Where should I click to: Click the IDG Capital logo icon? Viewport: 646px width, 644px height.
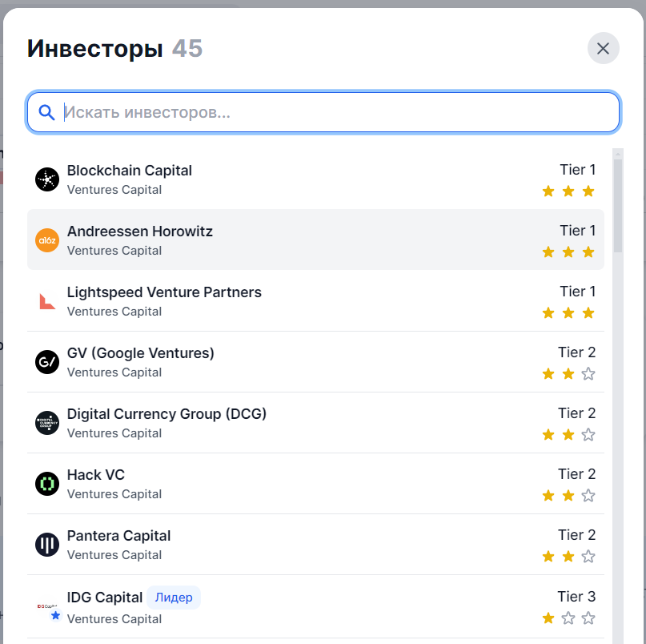[x=47, y=607]
